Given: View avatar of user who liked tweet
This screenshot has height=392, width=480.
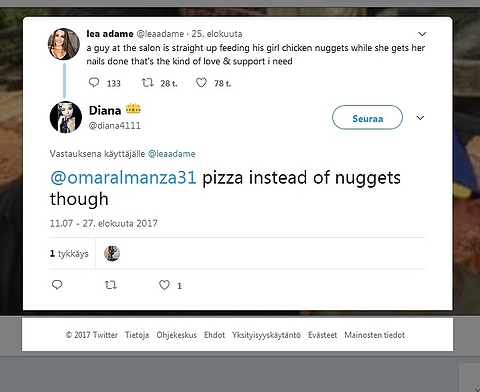Looking at the screenshot, I should 112,254.
